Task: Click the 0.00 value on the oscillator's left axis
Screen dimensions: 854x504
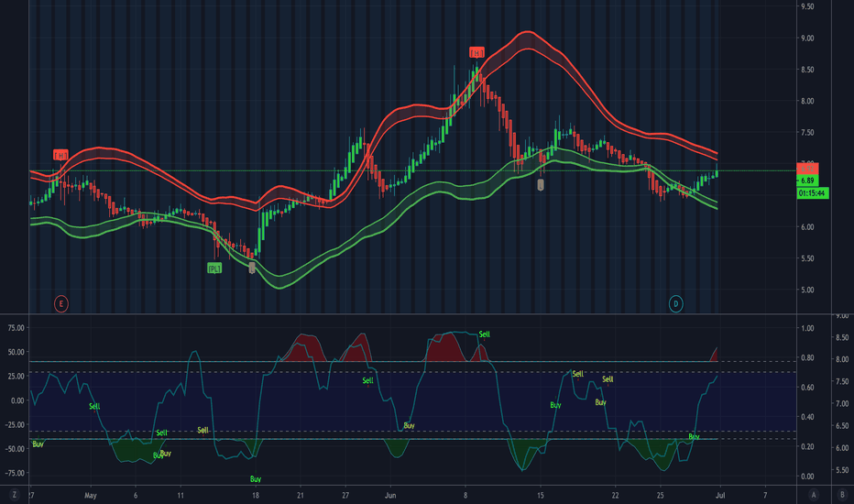Action: [17, 400]
